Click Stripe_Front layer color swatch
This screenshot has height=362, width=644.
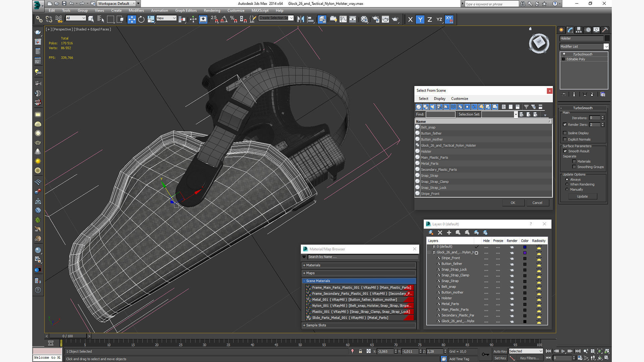525,258
